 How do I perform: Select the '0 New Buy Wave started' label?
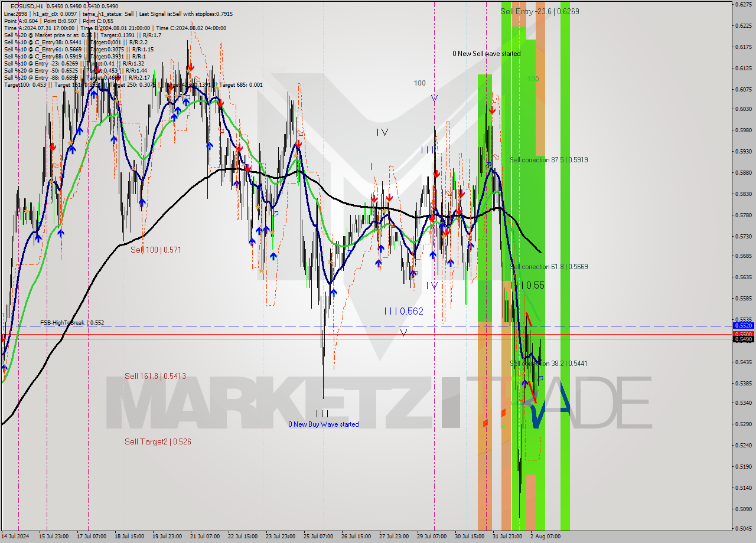pos(323,424)
